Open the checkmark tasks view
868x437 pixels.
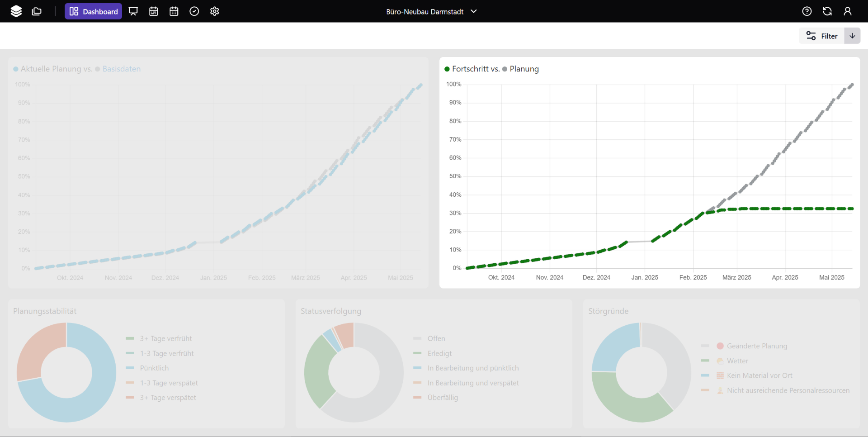click(194, 11)
